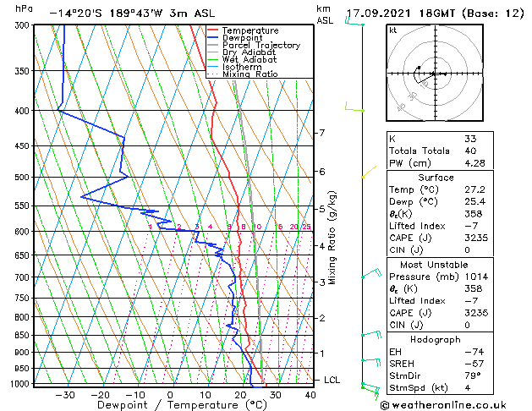Click the grey Parcel Trajectory legend line
Viewport: 532px width, 411px height.
213,45
